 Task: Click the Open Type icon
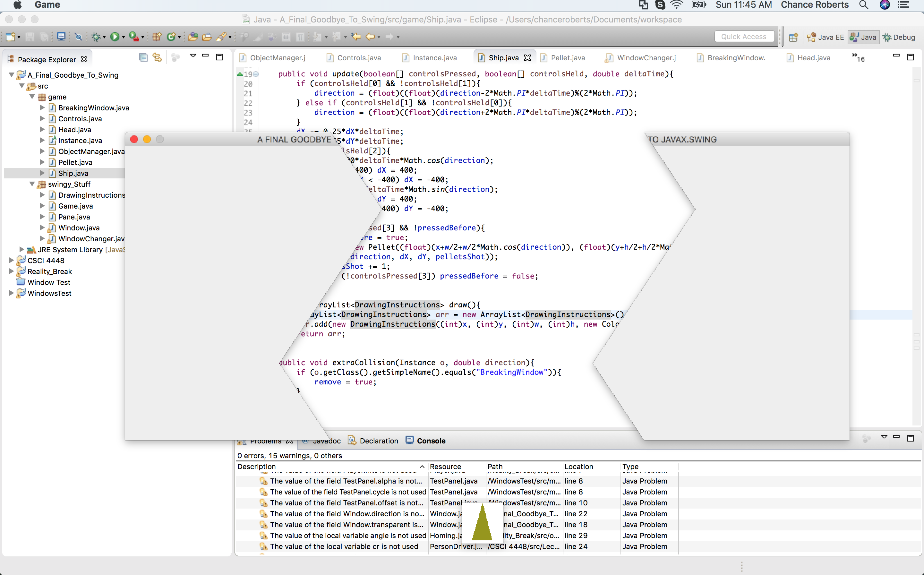click(x=193, y=37)
